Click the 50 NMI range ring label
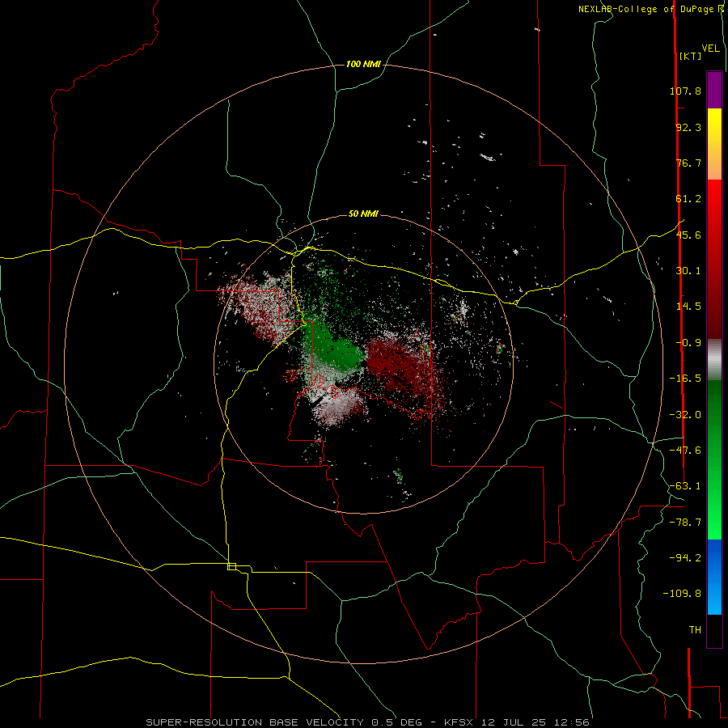Viewport: 728px width, 728px height. pos(363,214)
